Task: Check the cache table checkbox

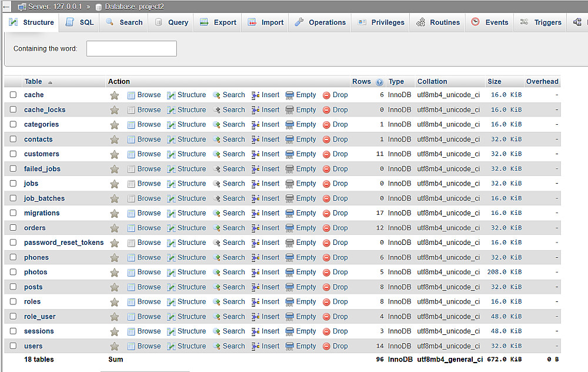Action: click(13, 95)
